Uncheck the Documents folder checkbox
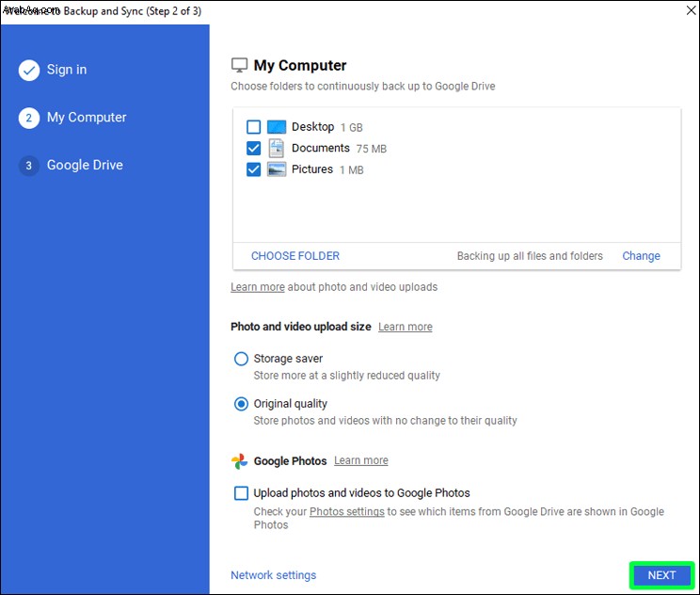Screen dimensions: 700x595 coord(254,149)
